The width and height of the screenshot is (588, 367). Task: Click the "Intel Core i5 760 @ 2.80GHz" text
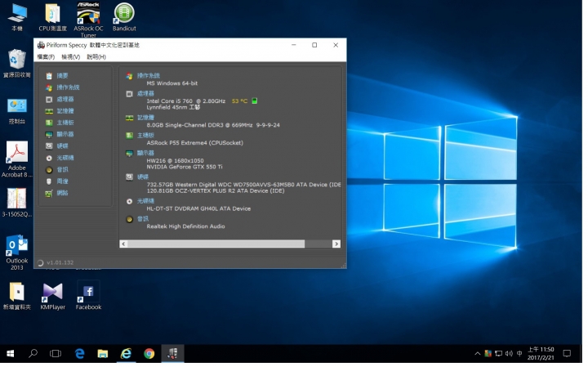pyautogui.click(x=186, y=101)
